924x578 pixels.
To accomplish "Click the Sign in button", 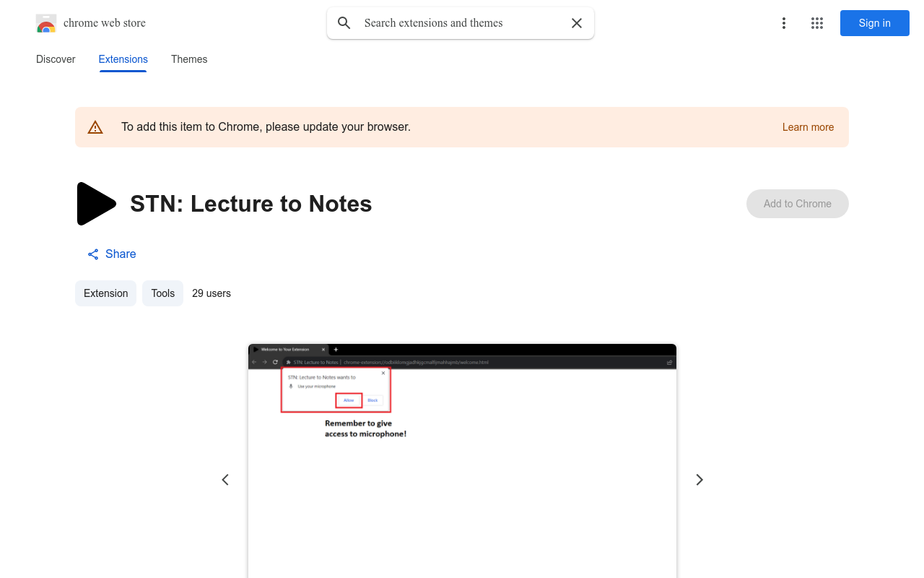I will click(875, 23).
